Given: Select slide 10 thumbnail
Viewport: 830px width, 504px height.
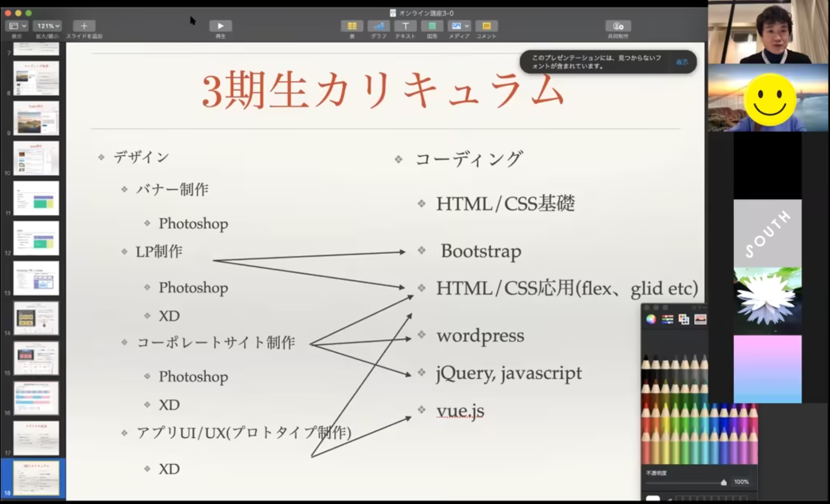Looking at the screenshot, I should [36, 158].
